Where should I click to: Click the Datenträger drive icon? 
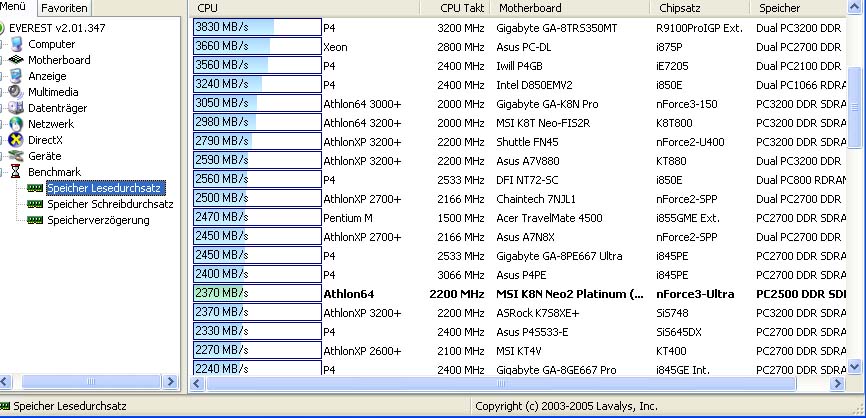16,108
